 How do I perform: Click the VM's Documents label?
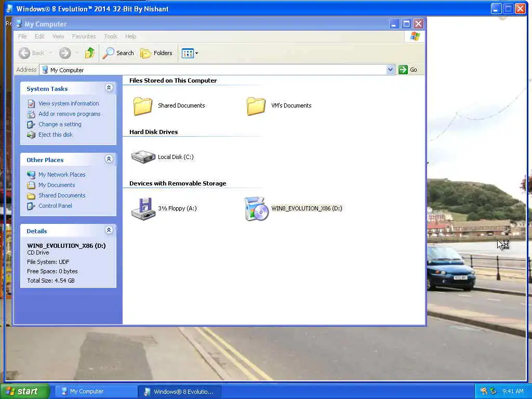click(x=291, y=105)
